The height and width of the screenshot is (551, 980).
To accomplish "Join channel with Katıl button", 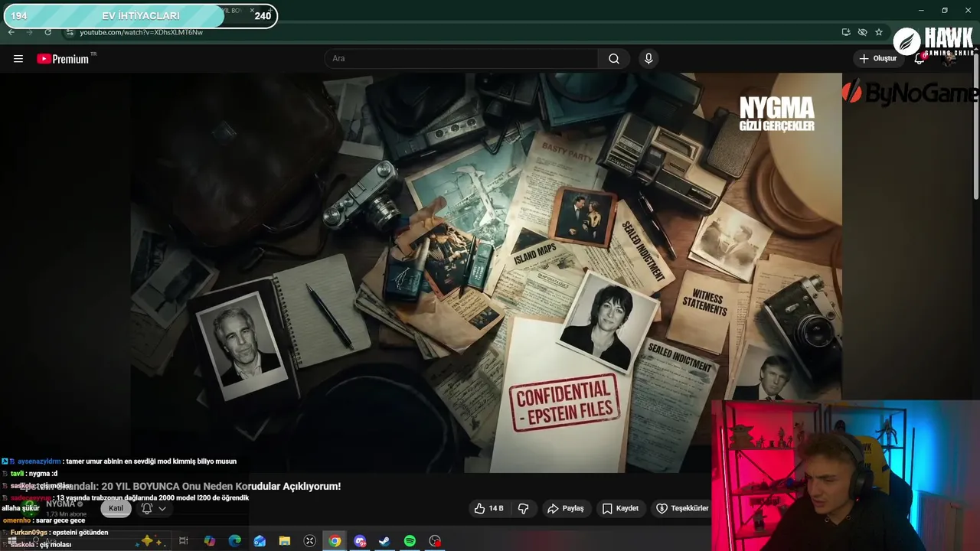I will [116, 508].
